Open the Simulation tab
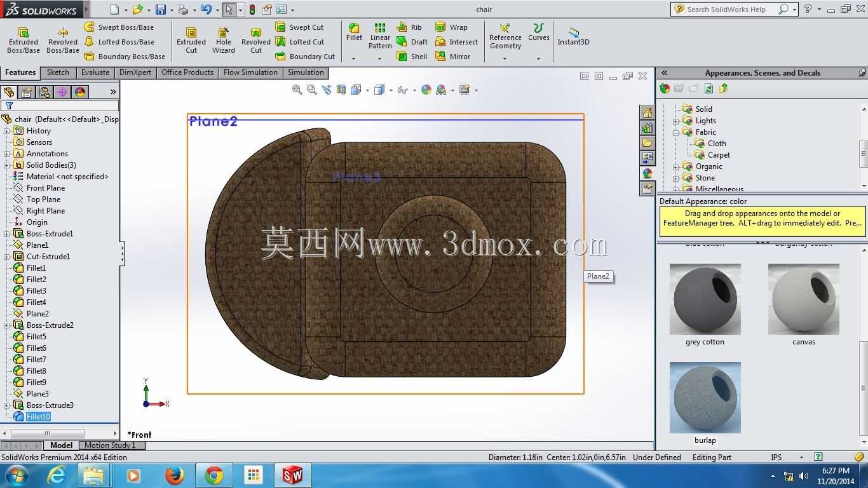Image resolution: width=868 pixels, height=488 pixels. pos(306,72)
